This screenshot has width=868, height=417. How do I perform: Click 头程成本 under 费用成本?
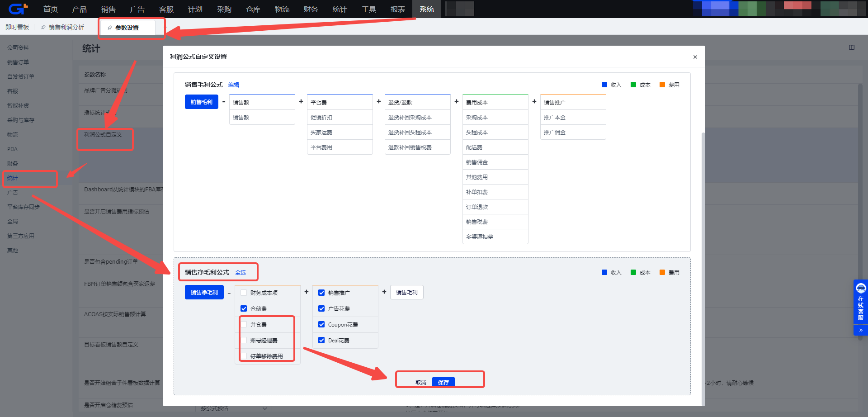pos(495,132)
